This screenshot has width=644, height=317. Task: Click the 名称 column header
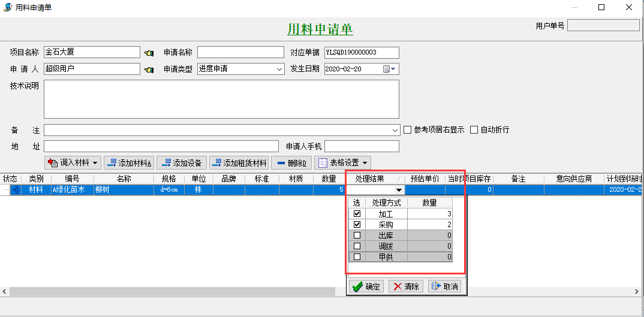coord(124,179)
